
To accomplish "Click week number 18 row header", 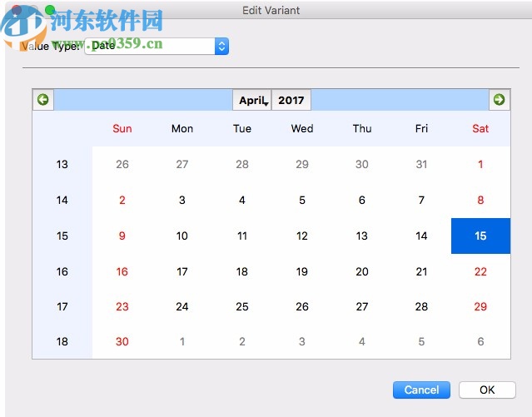I will 62,341.
